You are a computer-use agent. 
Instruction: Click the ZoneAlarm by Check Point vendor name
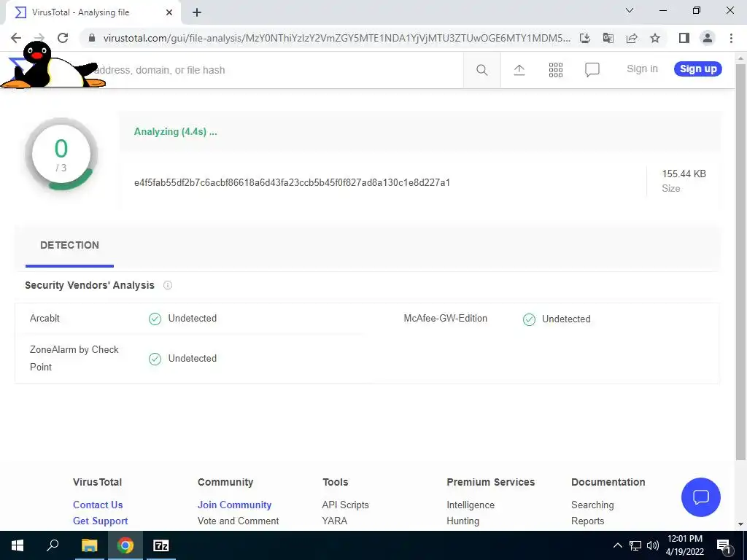coord(74,358)
